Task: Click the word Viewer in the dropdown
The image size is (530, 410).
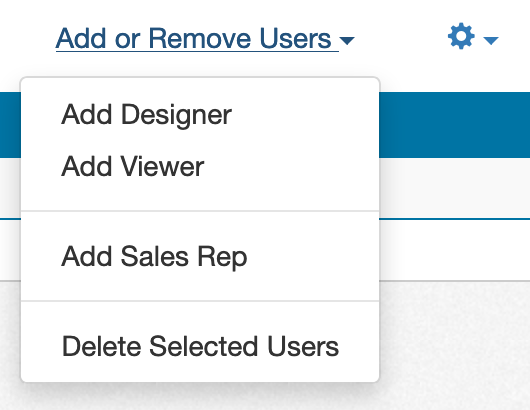Action: click(x=163, y=166)
